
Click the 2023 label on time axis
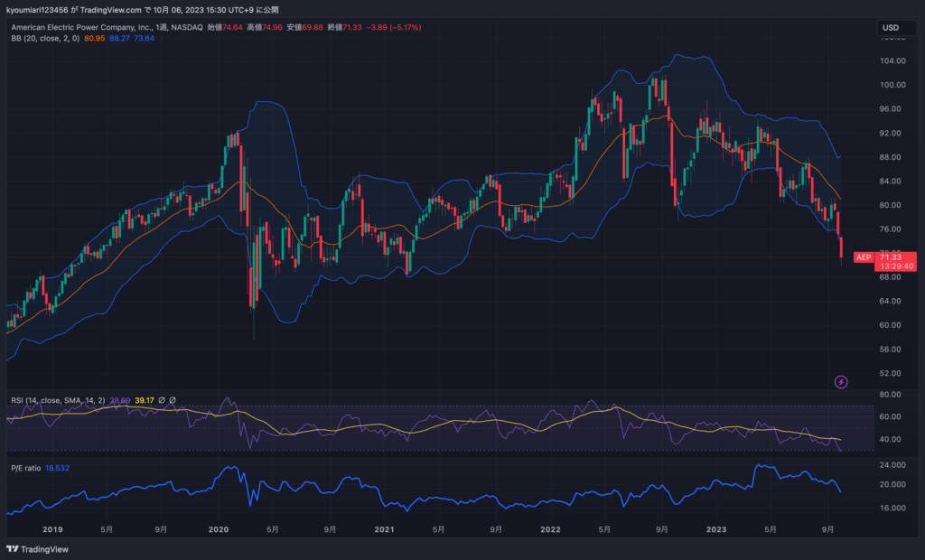(x=716, y=529)
